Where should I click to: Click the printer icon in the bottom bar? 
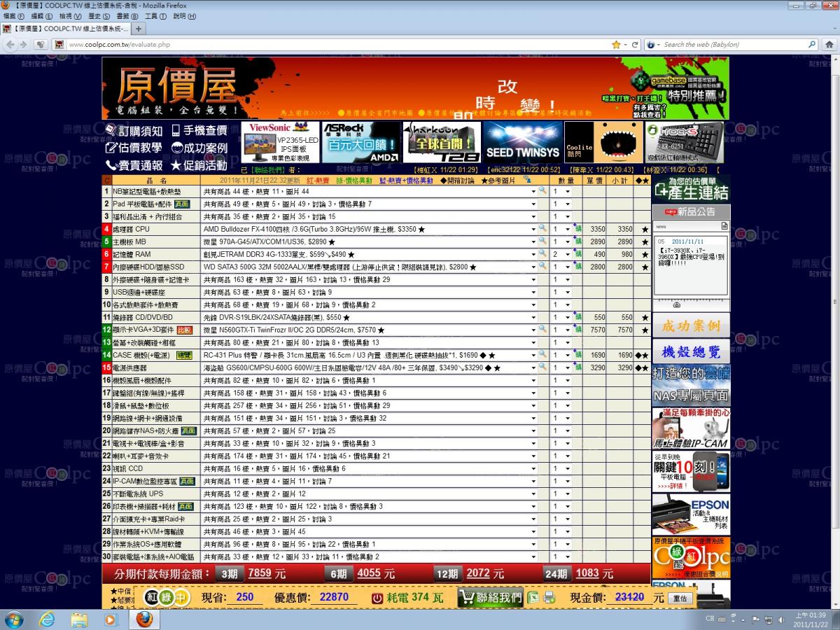[549, 597]
